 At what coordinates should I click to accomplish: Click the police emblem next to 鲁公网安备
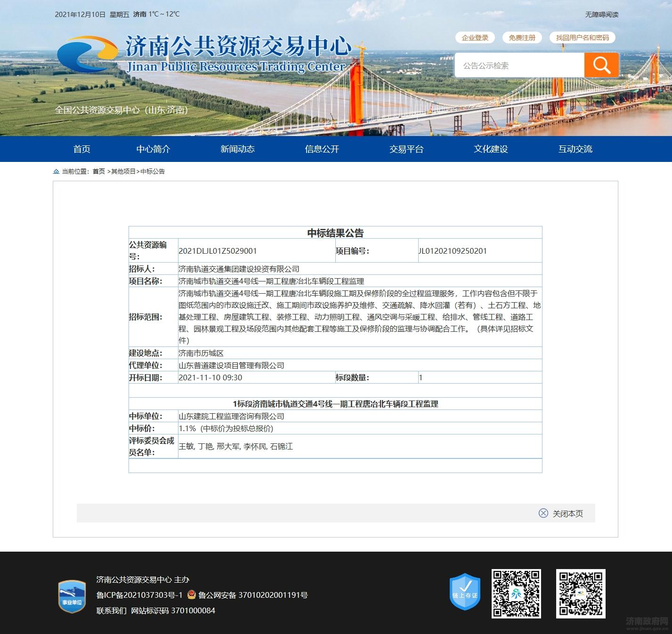(191, 595)
